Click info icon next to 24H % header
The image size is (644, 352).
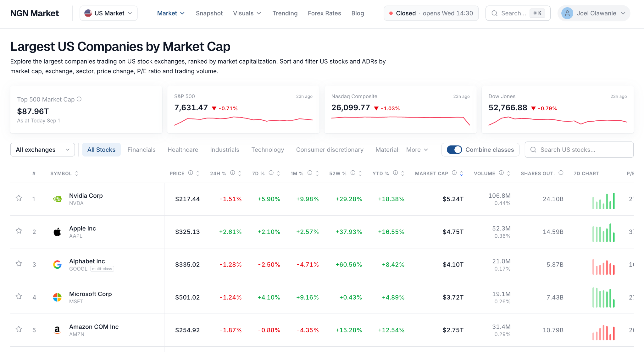click(x=232, y=173)
